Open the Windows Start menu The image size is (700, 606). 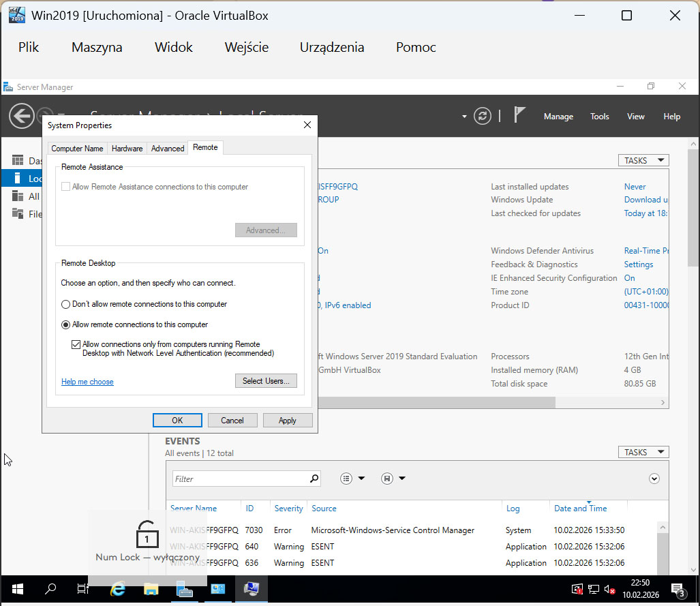[x=17, y=589]
